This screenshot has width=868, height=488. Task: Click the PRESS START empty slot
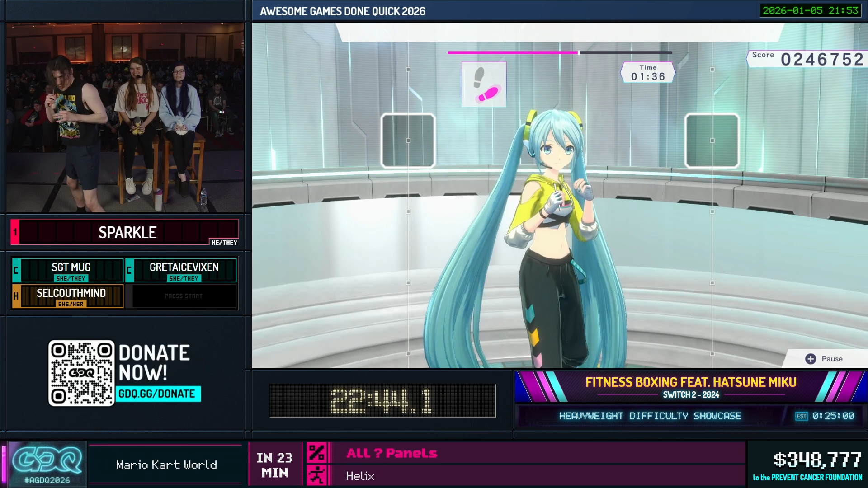pyautogui.click(x=183, y=296)
